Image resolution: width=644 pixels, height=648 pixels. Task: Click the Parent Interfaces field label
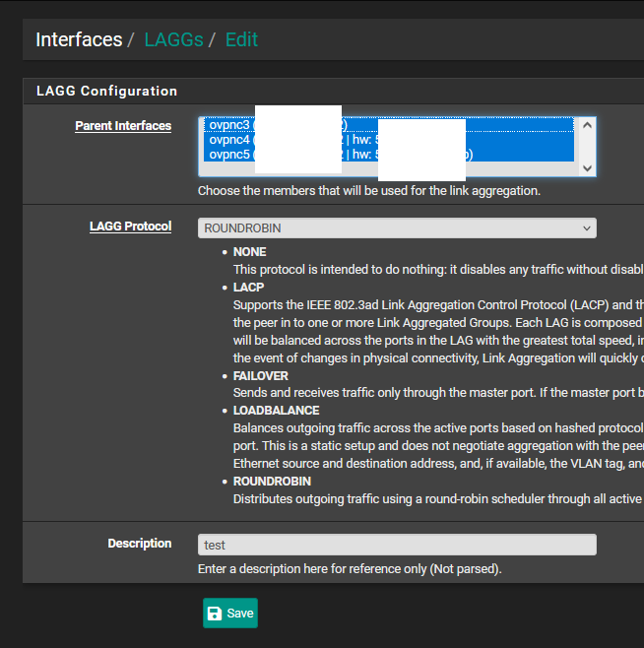(x=123, y=126)
